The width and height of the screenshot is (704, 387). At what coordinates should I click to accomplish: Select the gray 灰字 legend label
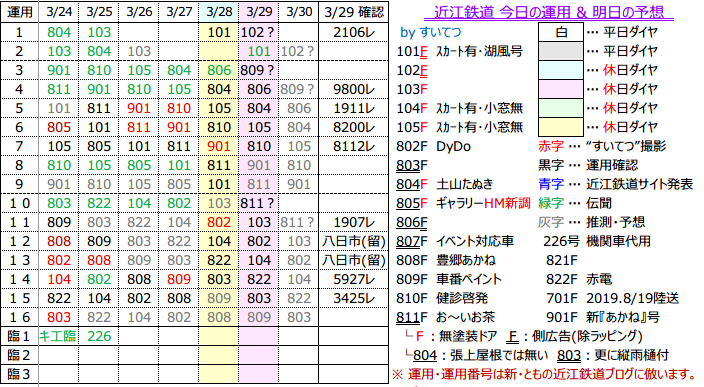551,222
